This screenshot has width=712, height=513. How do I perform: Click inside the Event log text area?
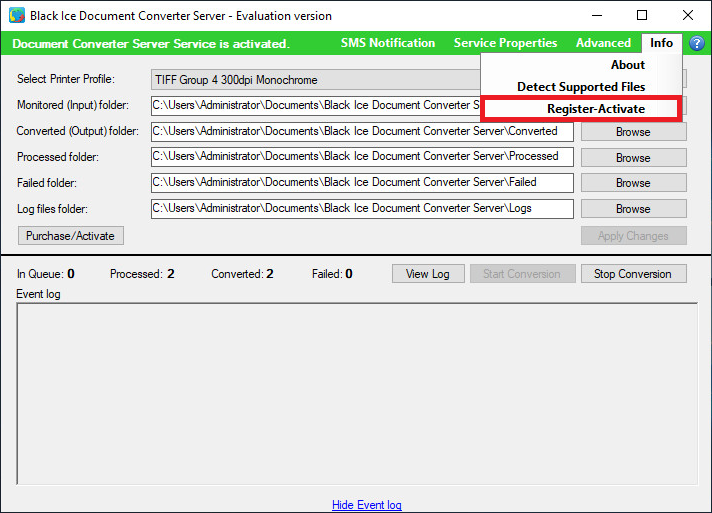357,394
